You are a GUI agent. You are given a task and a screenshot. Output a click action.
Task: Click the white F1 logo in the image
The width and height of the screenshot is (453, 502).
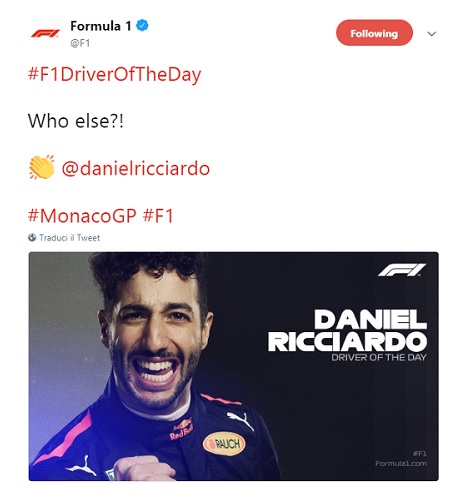[402, 270]
